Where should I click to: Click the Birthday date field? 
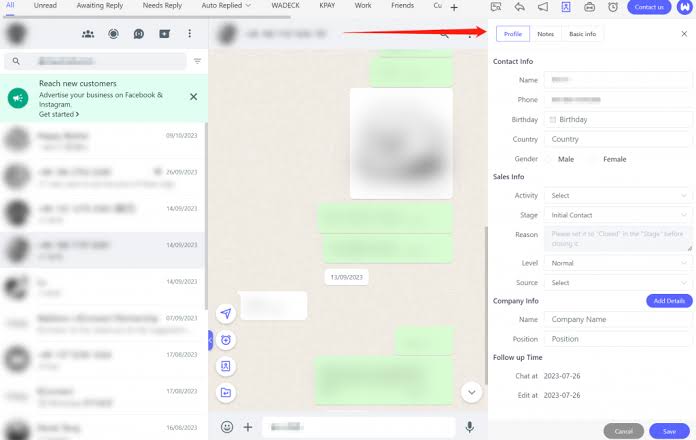coord(618,119)
